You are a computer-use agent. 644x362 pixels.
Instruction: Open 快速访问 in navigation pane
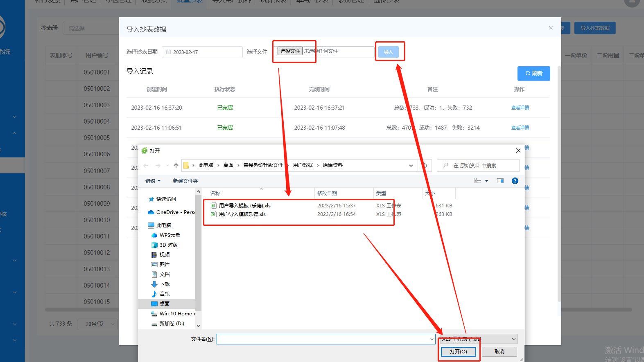[x=166, y=199]
